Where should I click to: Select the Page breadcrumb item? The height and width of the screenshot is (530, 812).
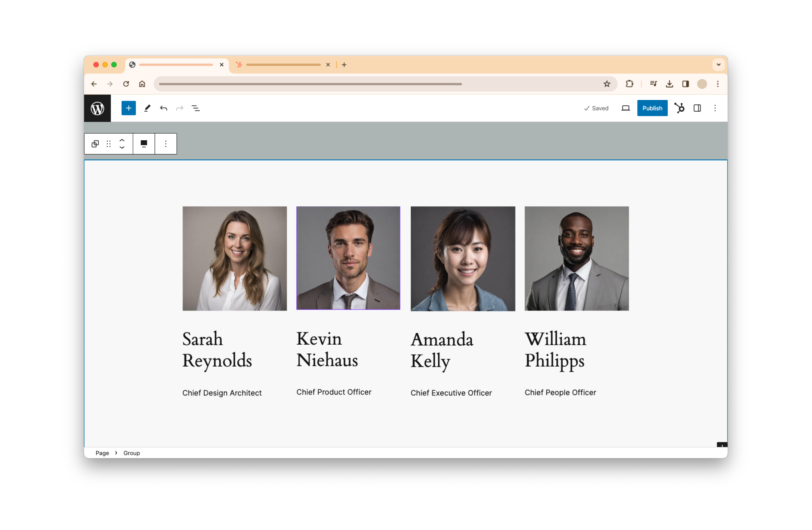tap(102, 453)
